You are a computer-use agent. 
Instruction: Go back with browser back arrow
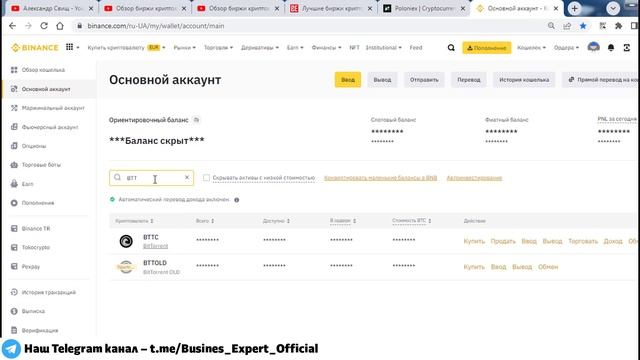12,26
